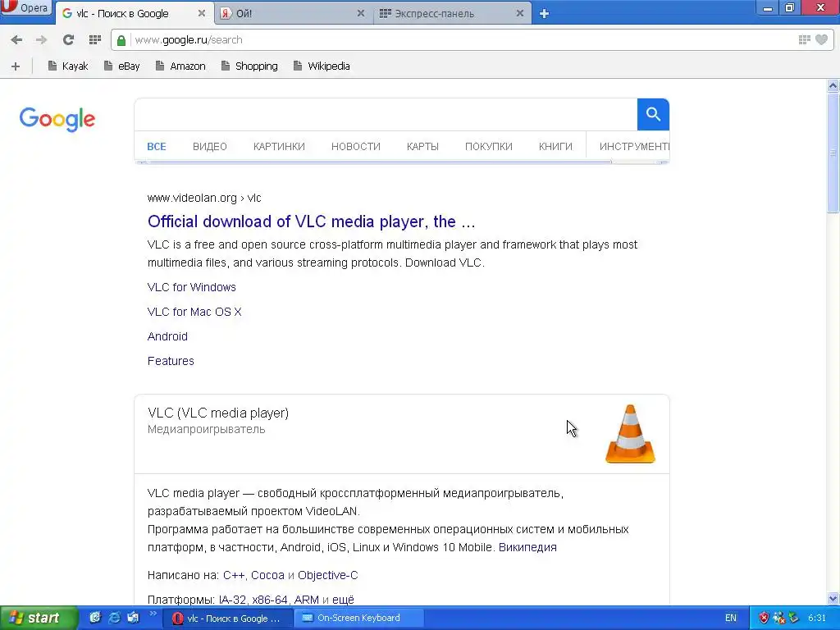Open 'Official download of VLC media player' result
This screenshot has width=840, height=630.
(311, 221)
